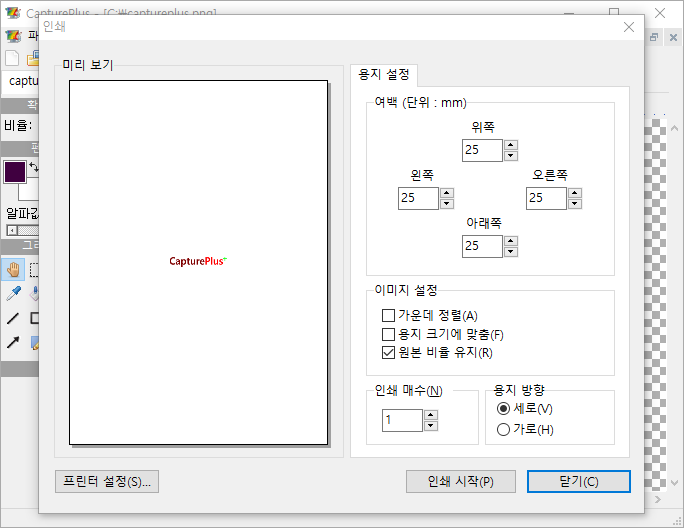Viewport: 684px width, 528px height.
Task: Click the dark purple foreground color swatch
Action: click(x=14, y=171)
